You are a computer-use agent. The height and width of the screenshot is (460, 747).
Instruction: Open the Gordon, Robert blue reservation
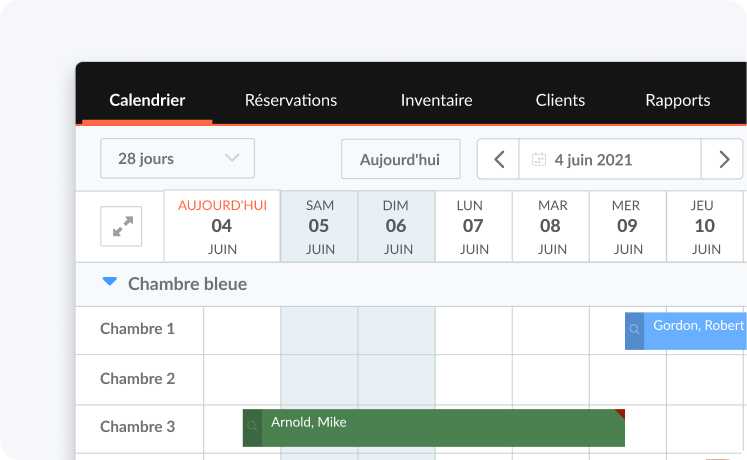tap(697, 331)
